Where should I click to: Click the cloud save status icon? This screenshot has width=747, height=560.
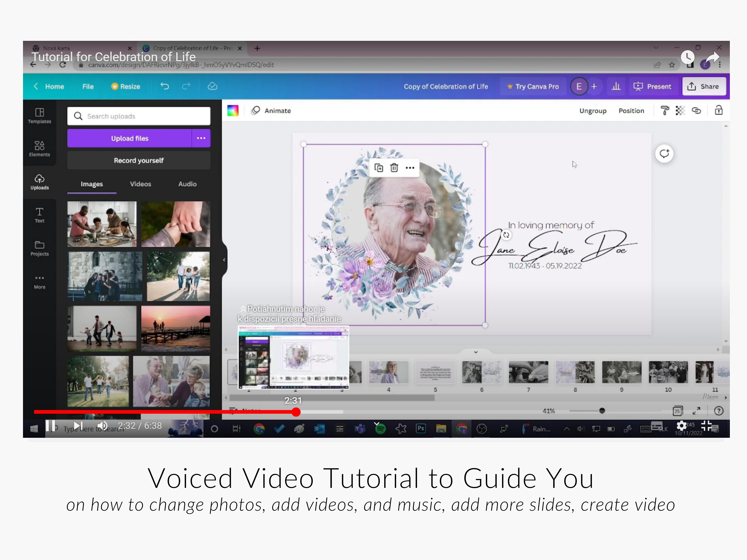(x=212, y=86)
